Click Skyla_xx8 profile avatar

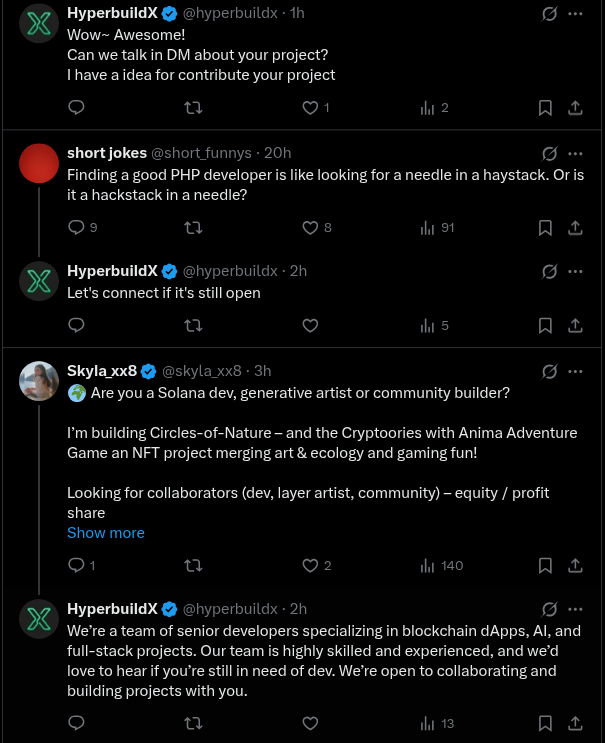pos(38,379)
